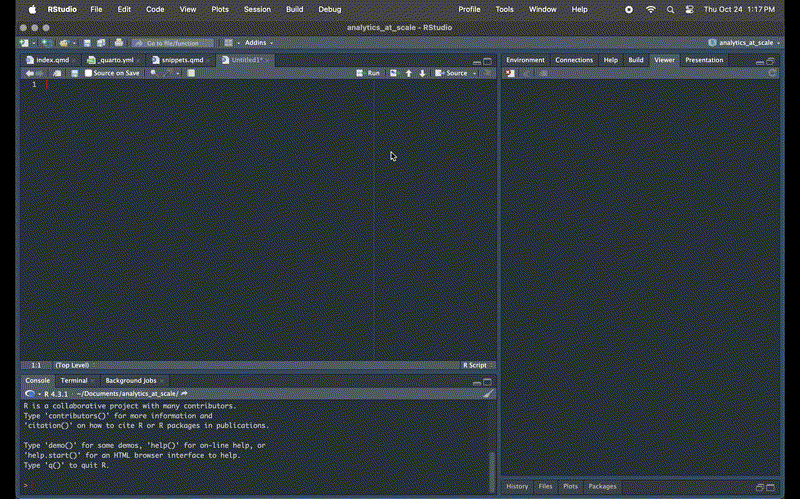Clear the console with the broom icon
This screenshot has width=800, height=499.
[488, 394]
